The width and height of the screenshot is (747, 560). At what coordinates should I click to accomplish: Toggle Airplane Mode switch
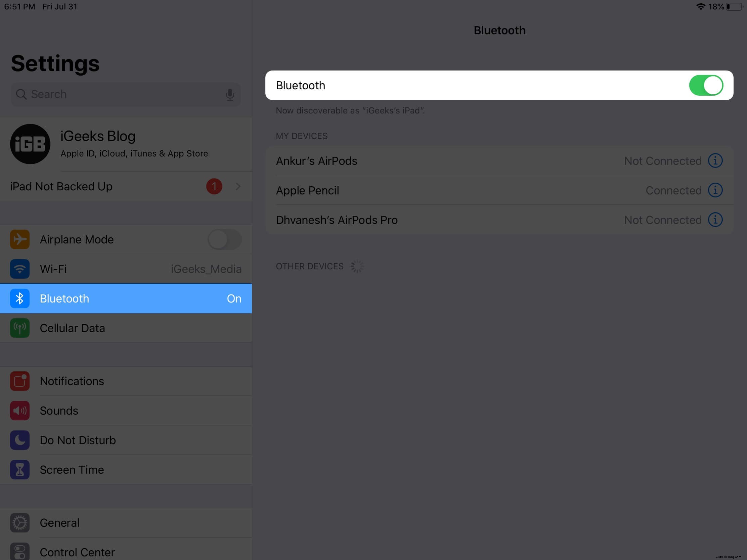point(225,239)
